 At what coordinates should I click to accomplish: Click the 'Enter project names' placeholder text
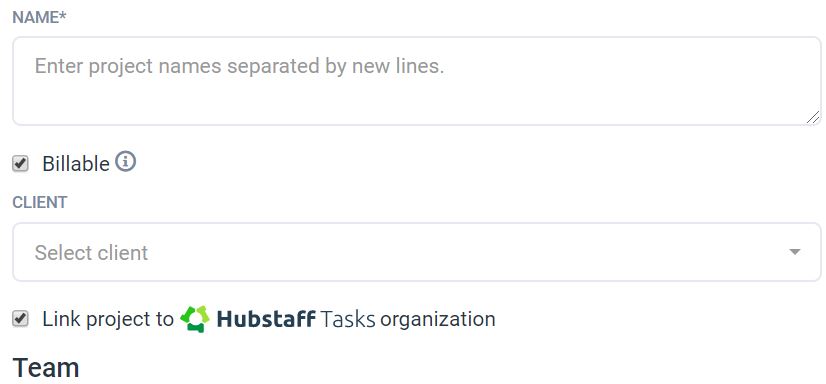pyautogui.click(x=240, y=66)
